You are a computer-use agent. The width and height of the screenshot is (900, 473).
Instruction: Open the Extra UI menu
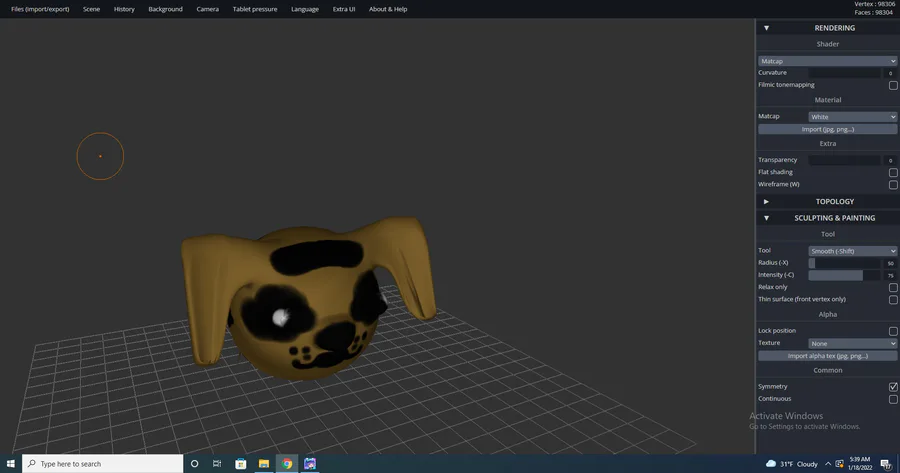(344, 9)
